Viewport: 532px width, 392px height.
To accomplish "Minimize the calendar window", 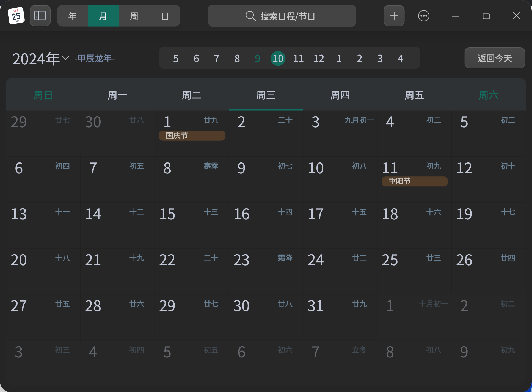I will pyautogui.click(x=455, y=16).
